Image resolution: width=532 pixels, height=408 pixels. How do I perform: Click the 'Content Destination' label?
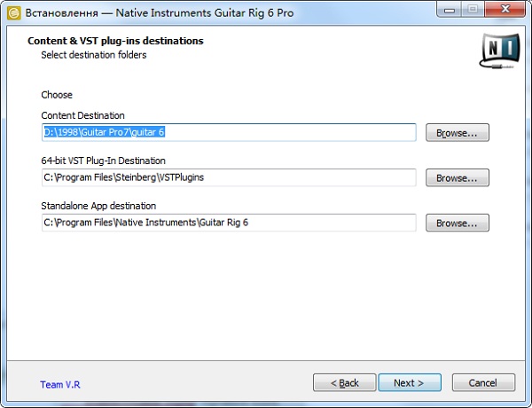pyautogui.click(x=82, y=115)
